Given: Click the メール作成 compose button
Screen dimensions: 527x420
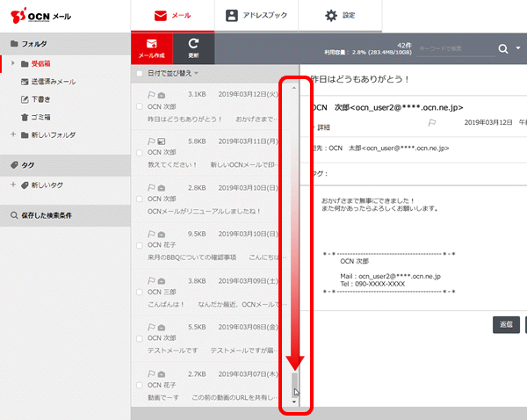Looking at the screenshot, I should 152,48.
